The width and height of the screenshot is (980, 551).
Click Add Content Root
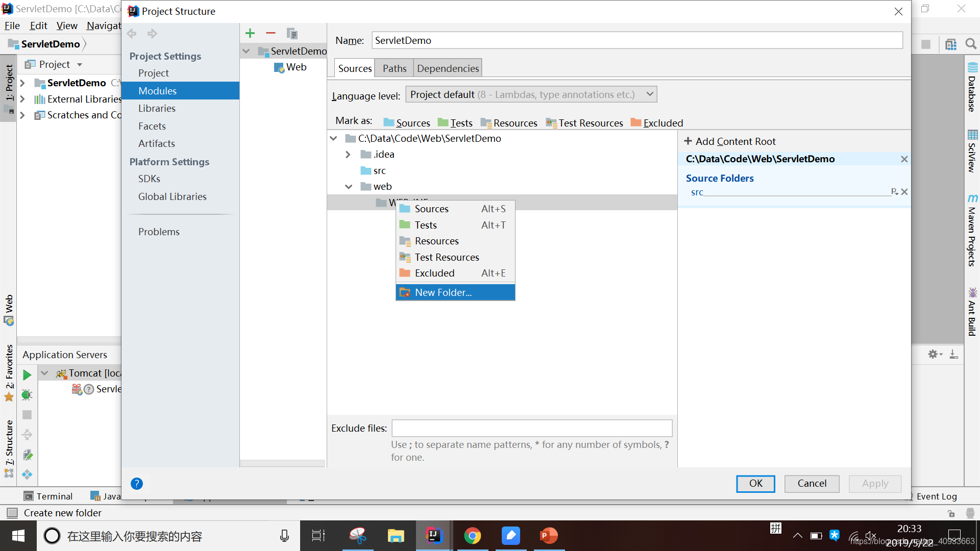point(730,141)
